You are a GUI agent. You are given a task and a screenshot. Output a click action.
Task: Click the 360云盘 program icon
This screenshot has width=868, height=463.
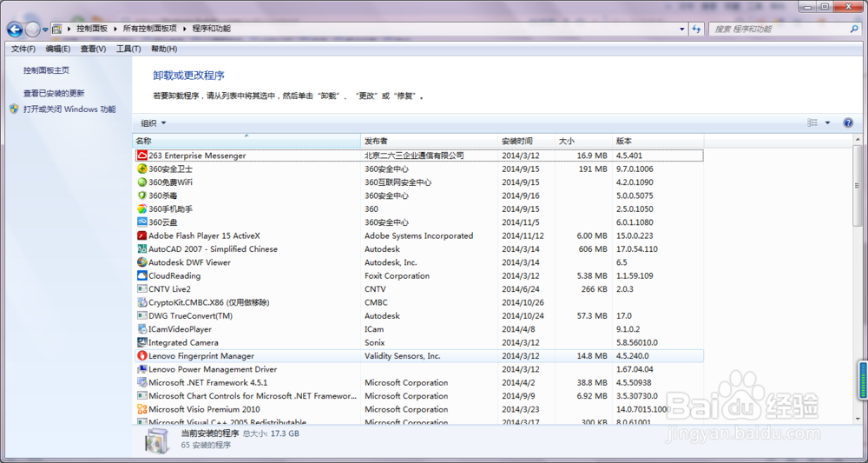click(x=141, y=222)
